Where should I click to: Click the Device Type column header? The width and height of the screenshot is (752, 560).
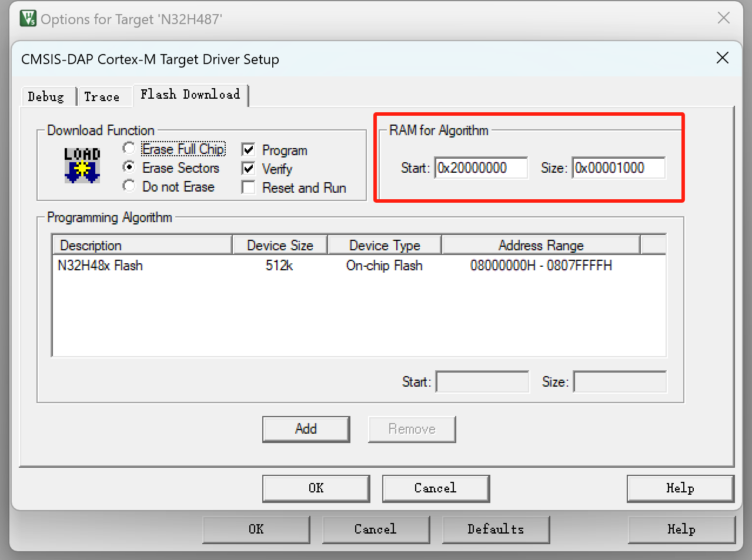tap(385, 245)
